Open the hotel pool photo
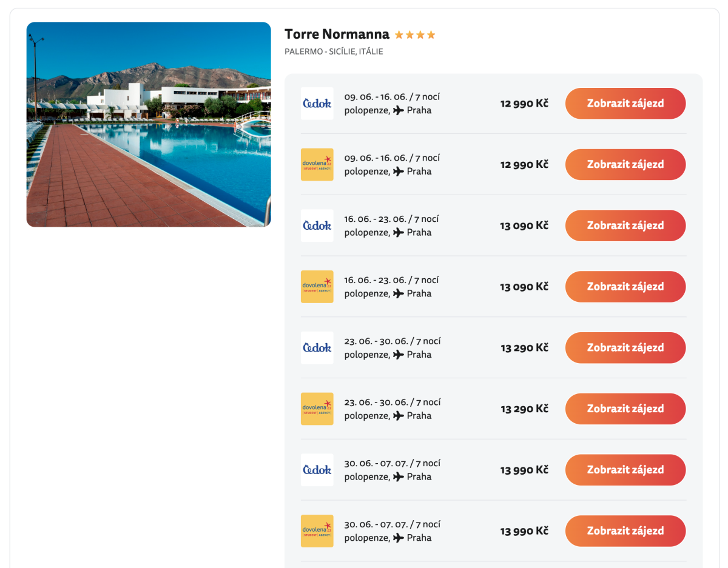728x568 pixels. [149, 124]
